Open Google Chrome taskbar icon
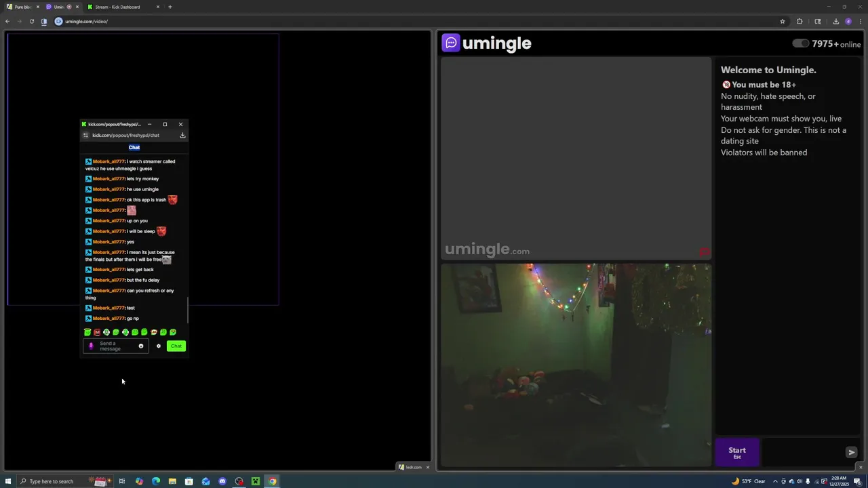The image size is (868, 488). 272,481
